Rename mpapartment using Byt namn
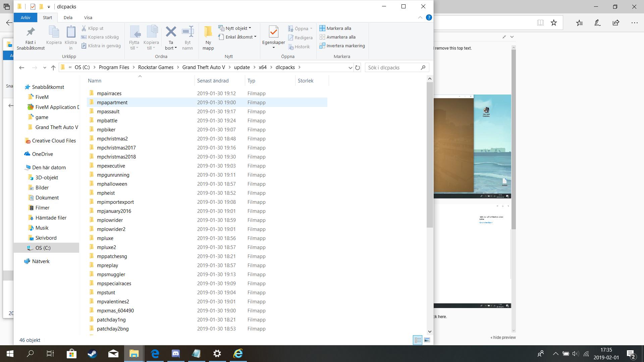The height and width of the screenshot is (362, 644). coord(187,38)
